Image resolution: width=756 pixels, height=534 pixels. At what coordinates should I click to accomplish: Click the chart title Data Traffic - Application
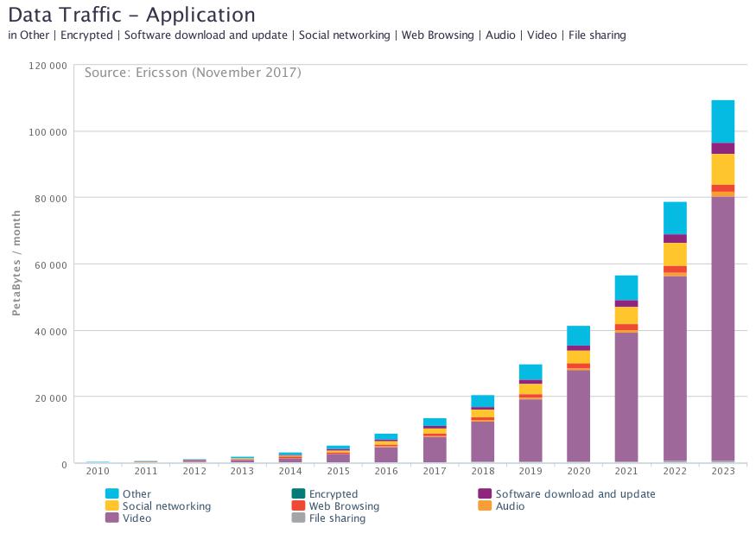coord(131,15)
